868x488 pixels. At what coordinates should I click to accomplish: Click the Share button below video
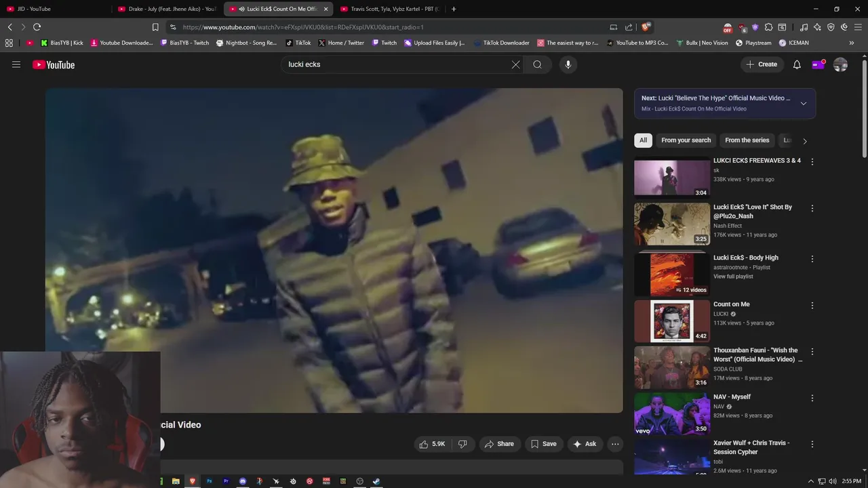499,444
